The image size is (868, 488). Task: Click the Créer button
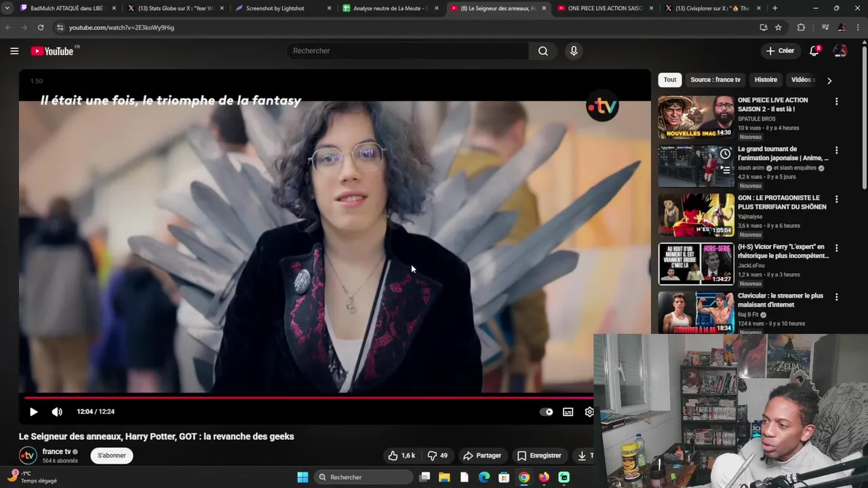click(780, 51)
